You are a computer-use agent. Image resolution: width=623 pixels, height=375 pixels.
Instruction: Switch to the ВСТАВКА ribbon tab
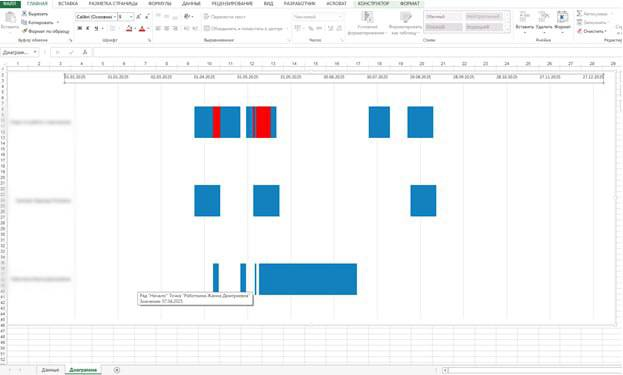pos(68,4)
